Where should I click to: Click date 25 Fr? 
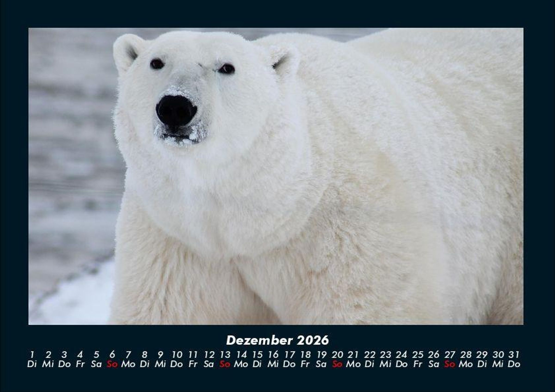(418, 359)
